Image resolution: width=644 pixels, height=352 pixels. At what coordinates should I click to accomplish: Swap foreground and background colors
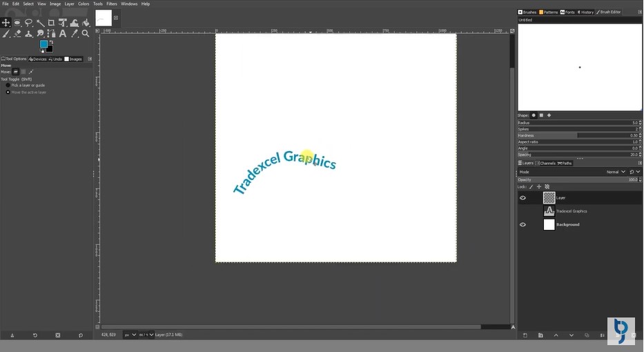[51, 42]
